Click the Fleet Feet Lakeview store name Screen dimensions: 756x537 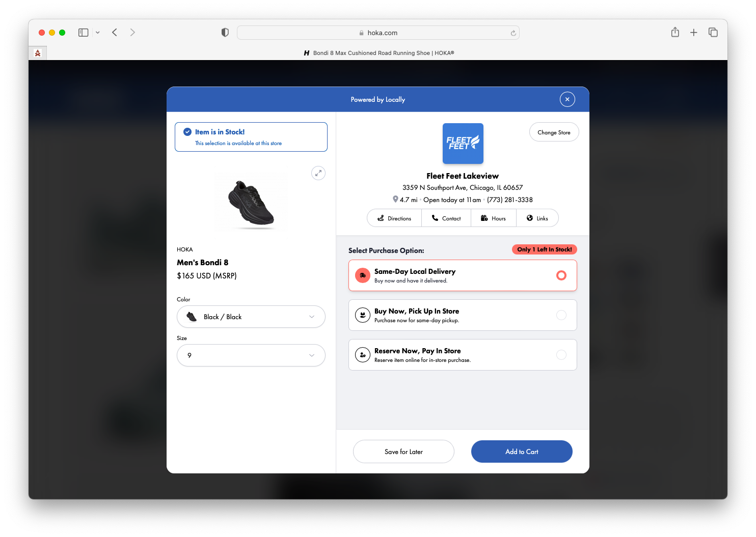click(x=463, y=176)
